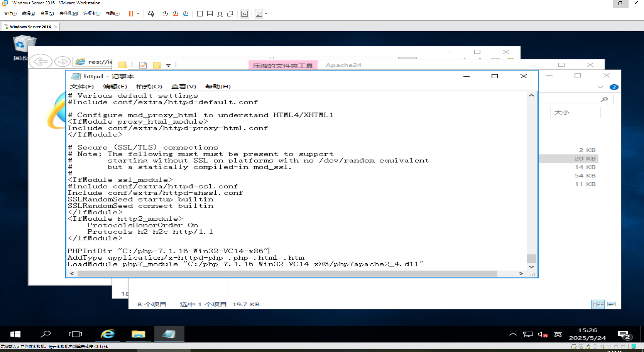Select the file row showing 20 KB

click(x=568, y=159)
